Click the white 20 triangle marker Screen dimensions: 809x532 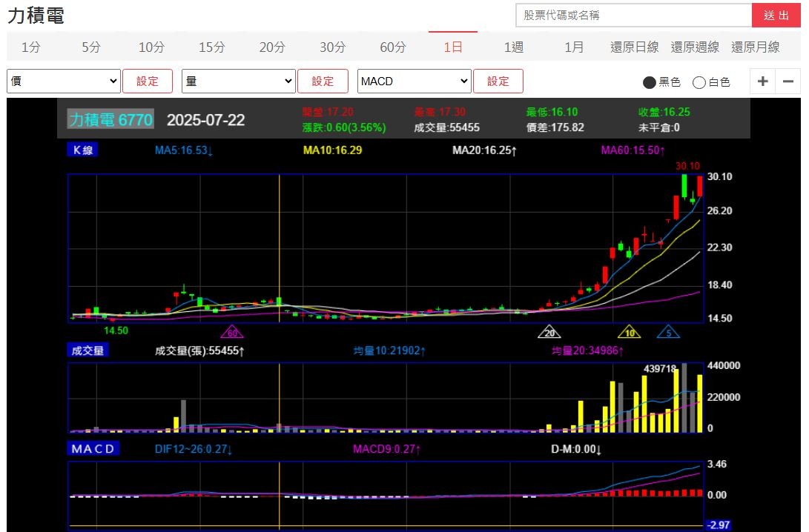(x=549, y=332)
